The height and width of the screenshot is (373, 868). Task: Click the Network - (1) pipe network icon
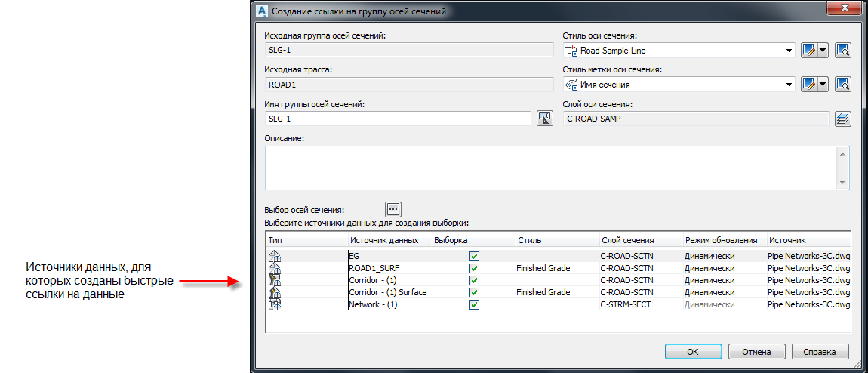(x=275, y=304)
